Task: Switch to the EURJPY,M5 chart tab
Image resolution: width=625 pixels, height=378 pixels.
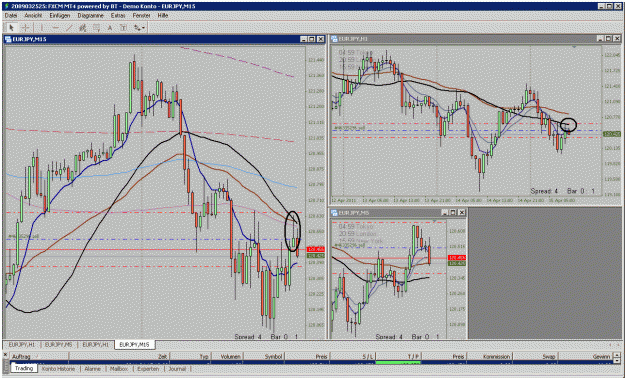Action: (x=58, y=345)
